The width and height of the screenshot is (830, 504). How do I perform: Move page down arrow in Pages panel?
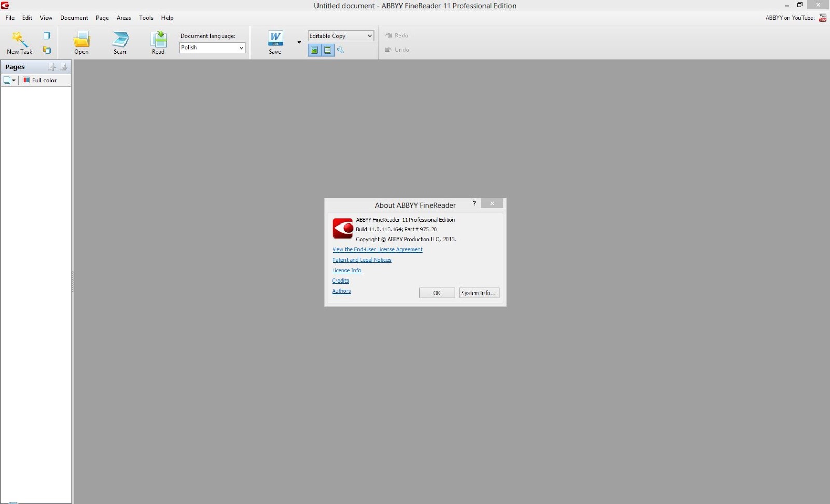[64, 67]
